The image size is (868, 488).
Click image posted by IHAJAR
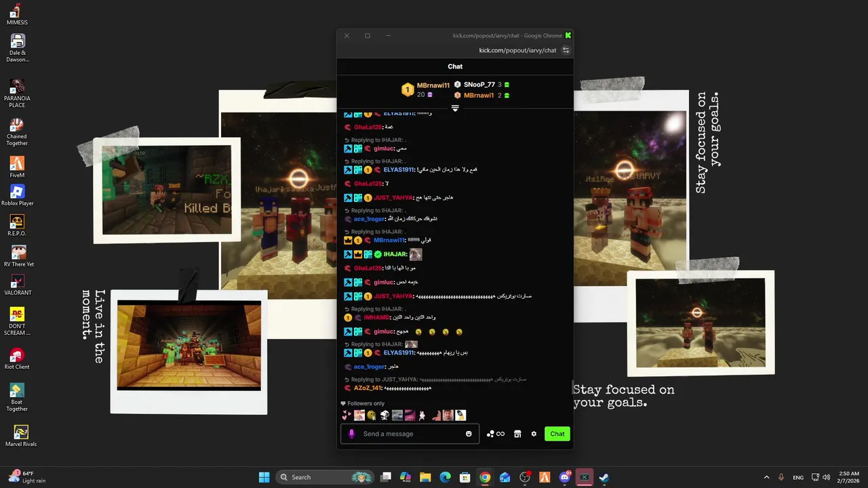point(416,254)
